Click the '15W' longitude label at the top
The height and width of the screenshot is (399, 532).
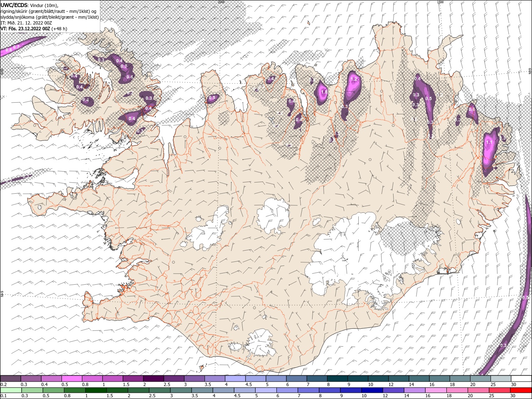click(440, 2)
